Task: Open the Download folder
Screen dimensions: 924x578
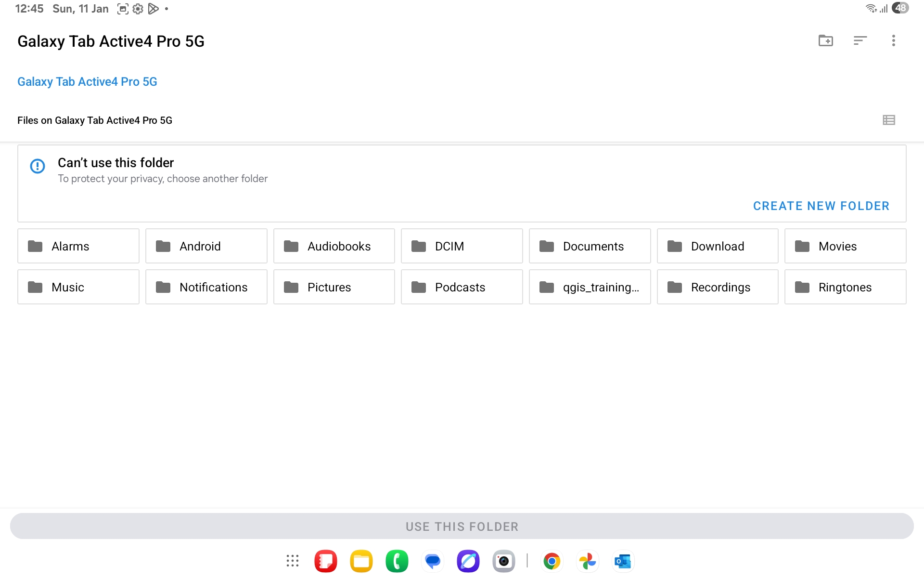Action: (718, 246)
